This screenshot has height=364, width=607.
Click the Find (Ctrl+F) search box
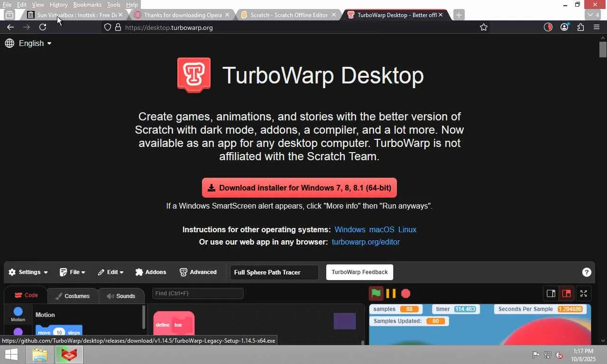pyautogui.click(x=198, y=293)
